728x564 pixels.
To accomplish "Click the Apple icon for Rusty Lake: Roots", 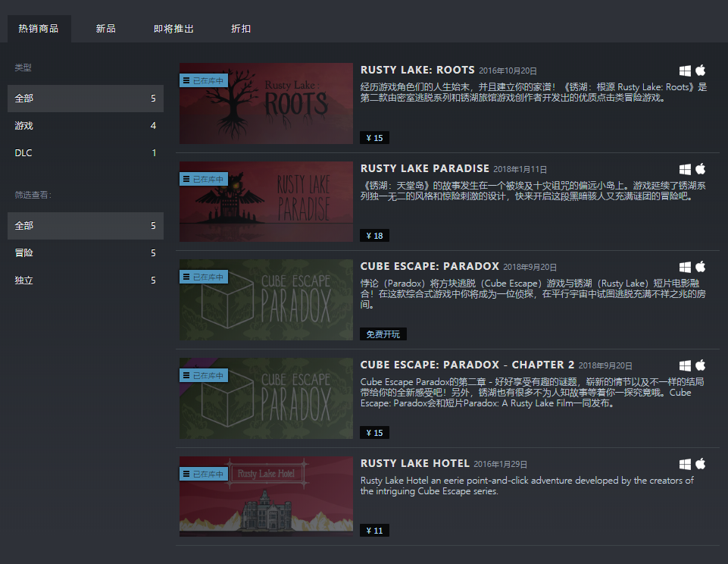I will 701,70.
